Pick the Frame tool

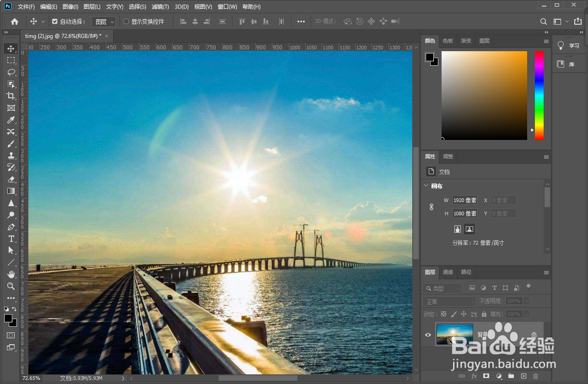(11, 108)
